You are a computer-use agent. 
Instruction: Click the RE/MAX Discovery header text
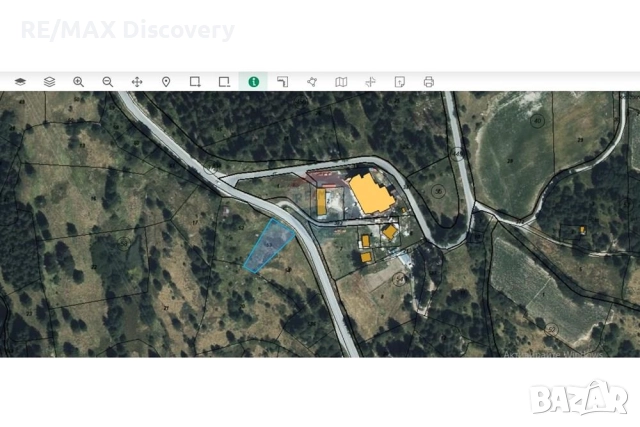click(x=127, y=30)
